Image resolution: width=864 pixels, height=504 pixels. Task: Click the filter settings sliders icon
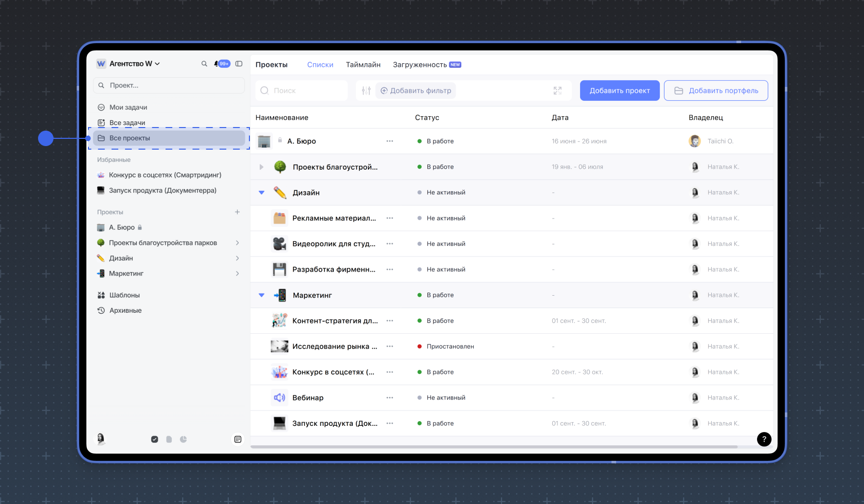(x=366, y=91)
